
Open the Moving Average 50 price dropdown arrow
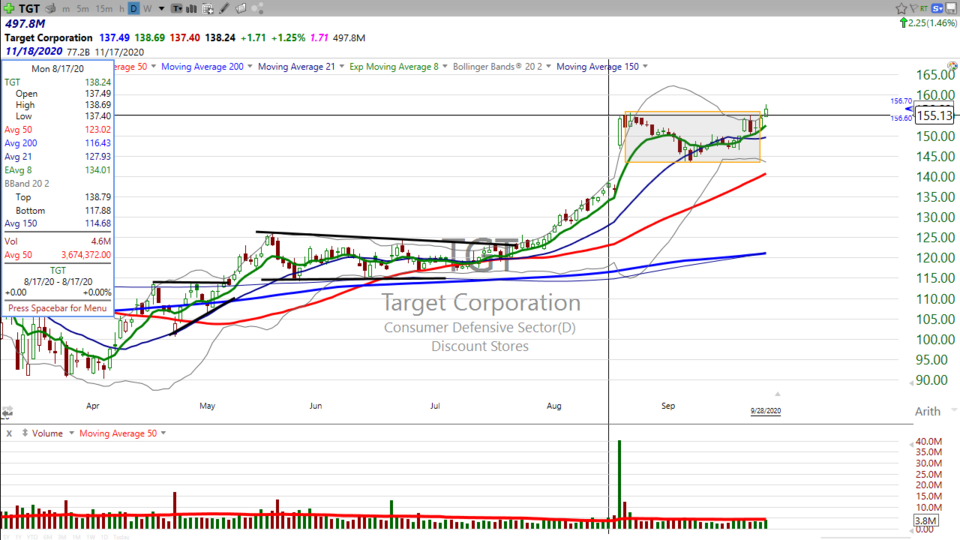154,66
